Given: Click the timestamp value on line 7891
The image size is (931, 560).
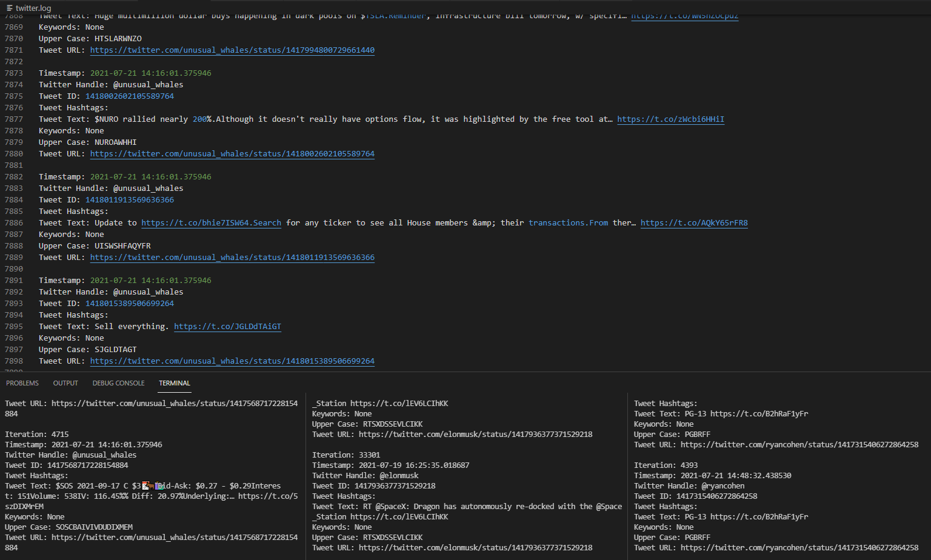Looking at the screenshot, I should (x=151, y=281).
